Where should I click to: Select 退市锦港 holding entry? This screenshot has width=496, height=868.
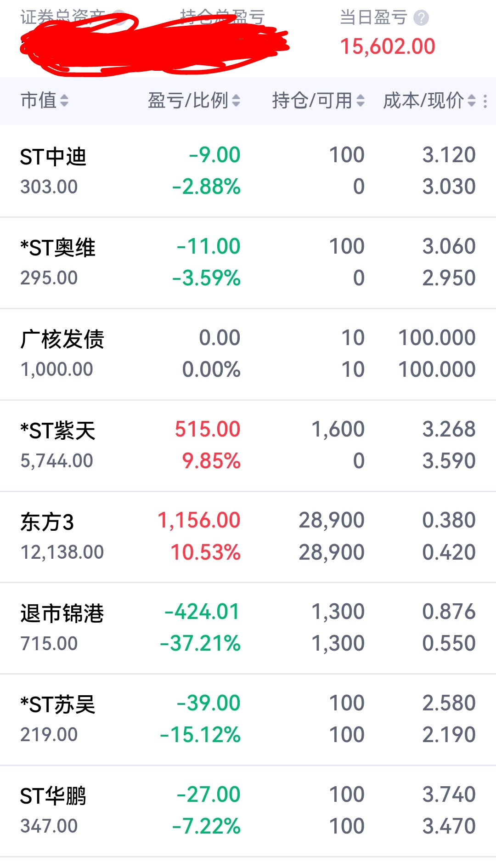tap(248, 628)
